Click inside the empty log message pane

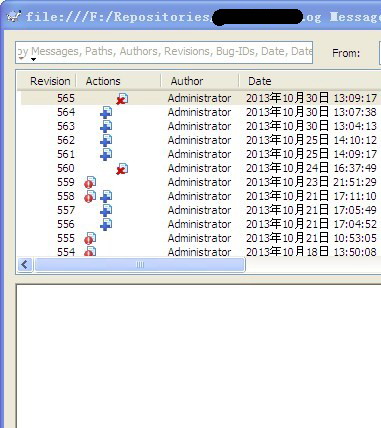(199, 356)
